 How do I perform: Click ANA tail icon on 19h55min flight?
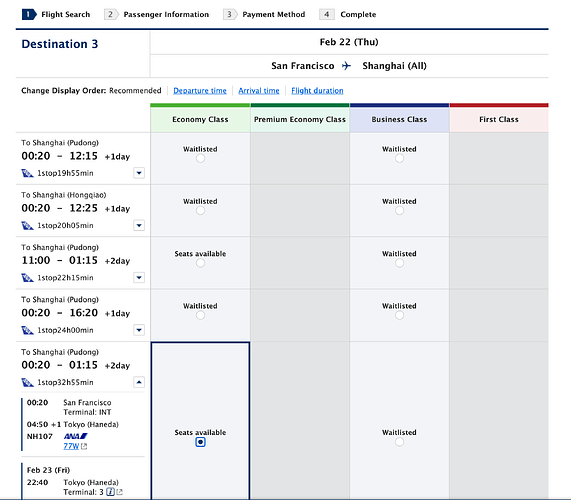pos(27,173)
